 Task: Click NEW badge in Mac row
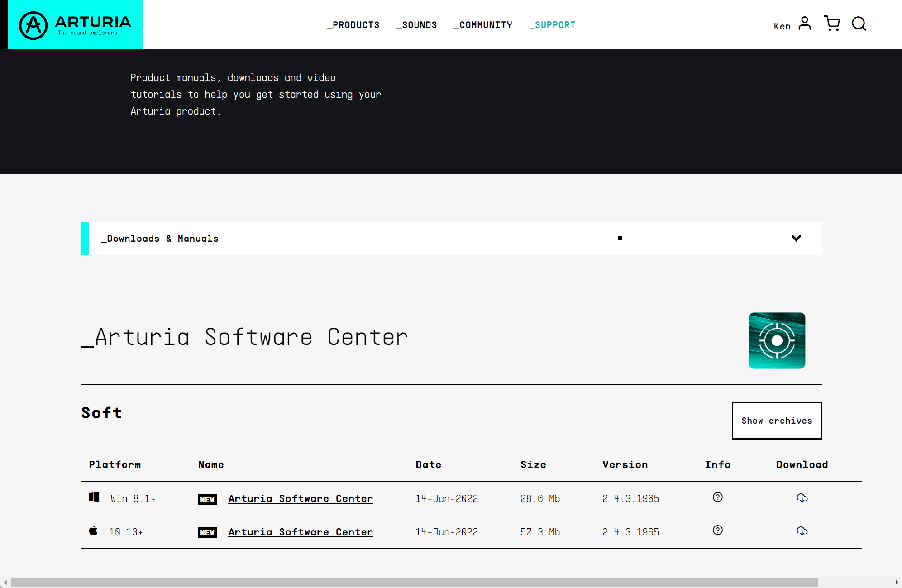(207, 532)
